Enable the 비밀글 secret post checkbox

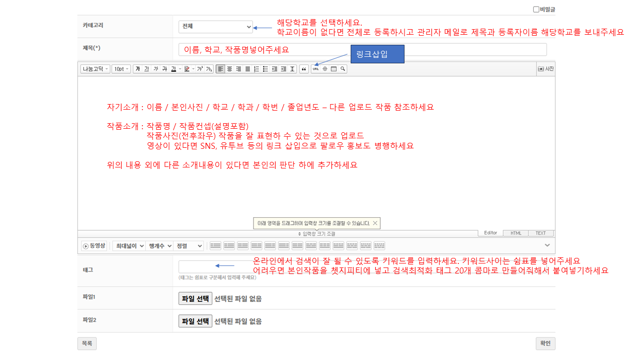536,9
